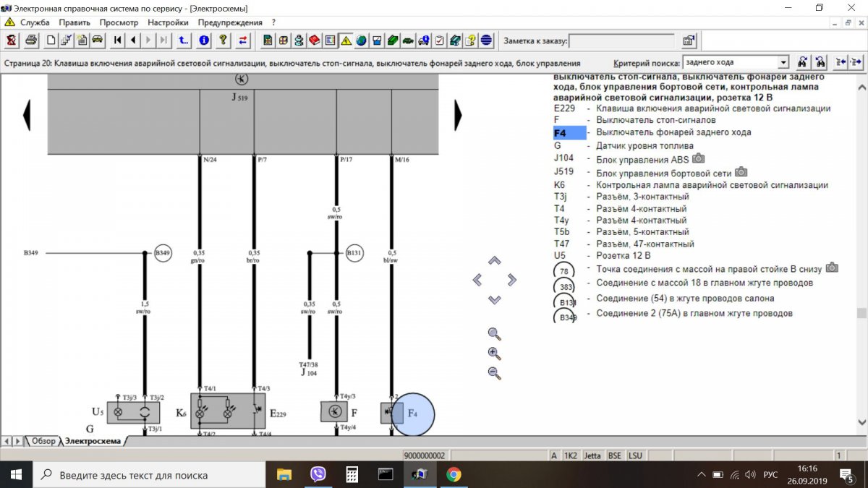Click the printer icon in the toolbar
Viewport: 868px width, 488px height.
click(31, 40)
